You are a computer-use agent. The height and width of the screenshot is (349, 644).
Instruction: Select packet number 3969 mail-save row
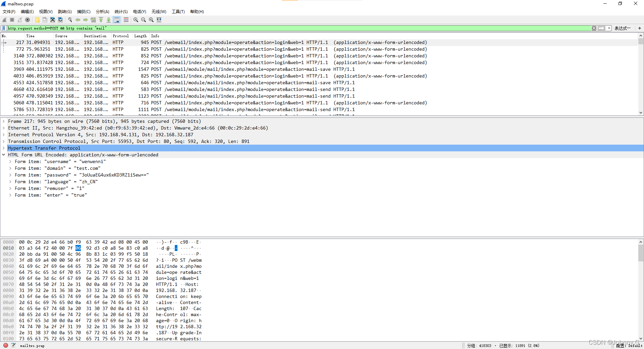click(319, 69)
